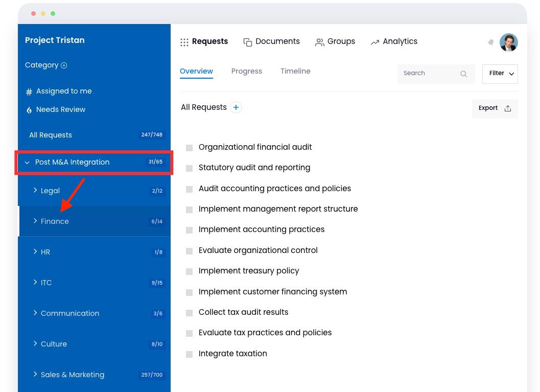Select the Requests grid icon

184,41
